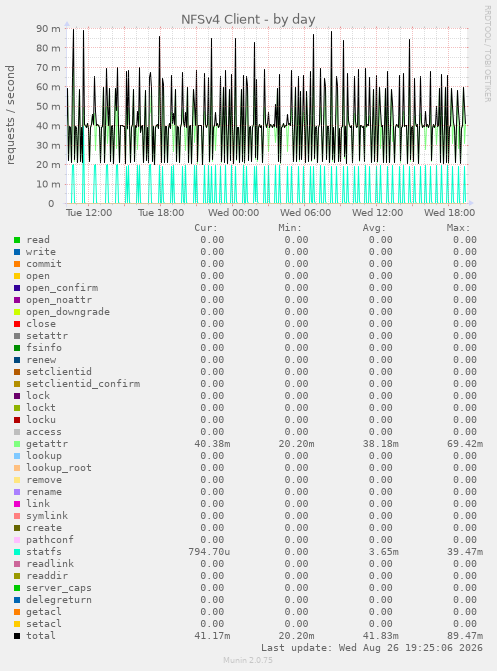Click the setacl legend label
This screenshot has width=497, height=671.
coord(44,624)
